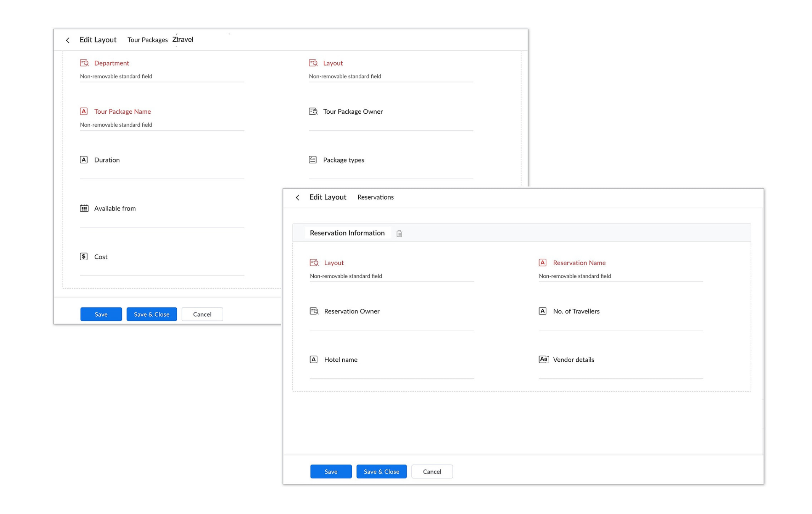Click the calendar icon beside Available from

(x=84, y=208)
